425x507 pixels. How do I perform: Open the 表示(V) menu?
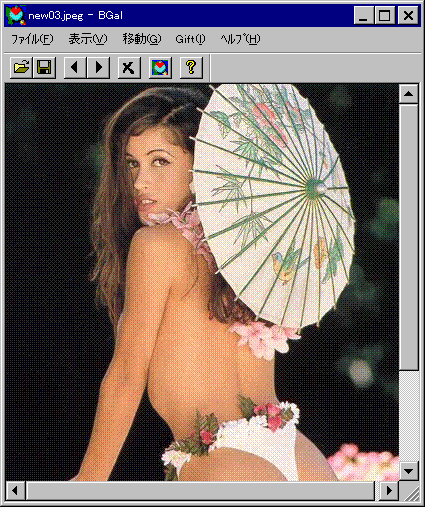[88, 39]
